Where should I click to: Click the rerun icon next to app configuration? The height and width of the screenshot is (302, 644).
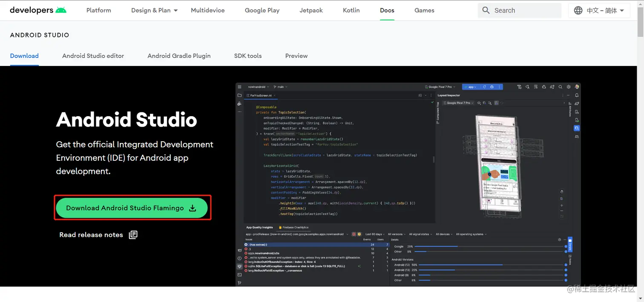[x=485, y=86]
